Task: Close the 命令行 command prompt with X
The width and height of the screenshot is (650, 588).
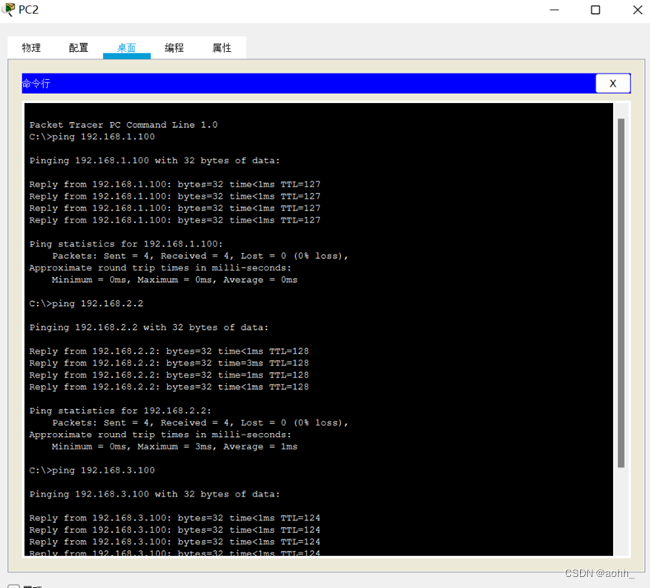Action: click(x=613, y=83)
